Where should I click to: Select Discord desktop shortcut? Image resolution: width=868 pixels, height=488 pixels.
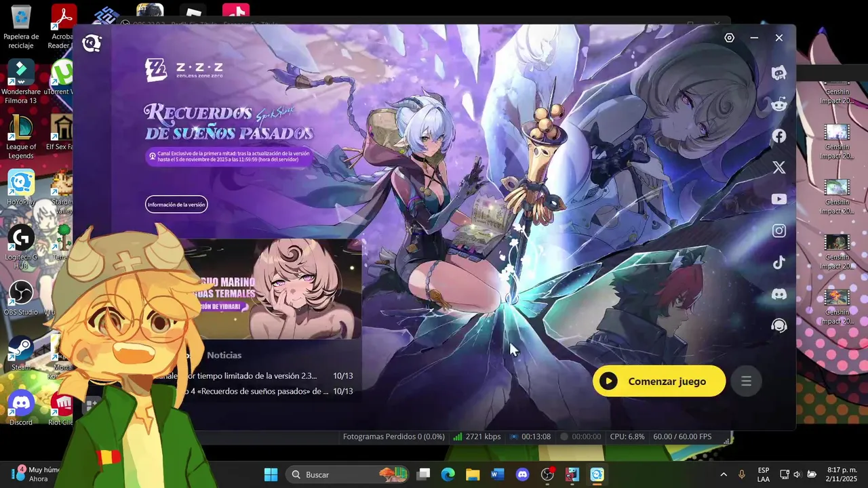[21, 408]
